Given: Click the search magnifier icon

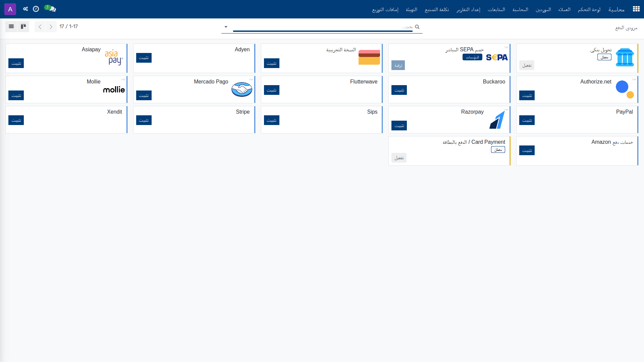Looking at the screenshot, I should [x=417, y=27].
